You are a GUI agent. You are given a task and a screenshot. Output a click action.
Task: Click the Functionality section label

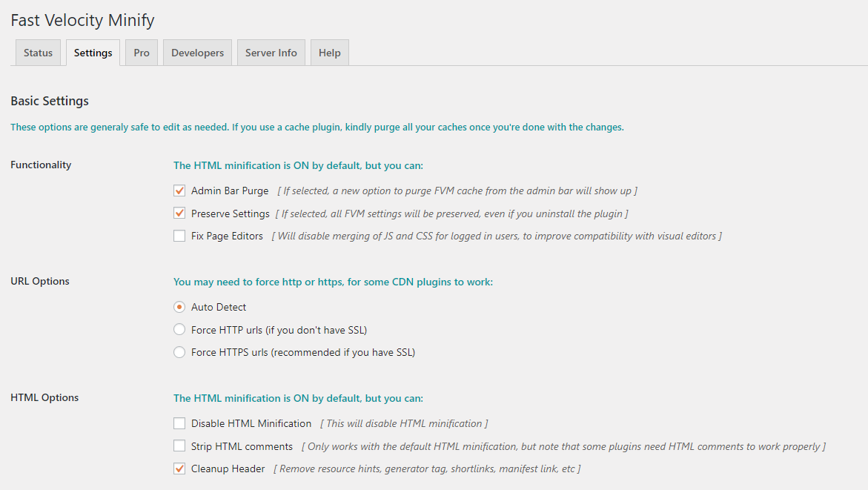pyautogui.click(x=41, y=165)
